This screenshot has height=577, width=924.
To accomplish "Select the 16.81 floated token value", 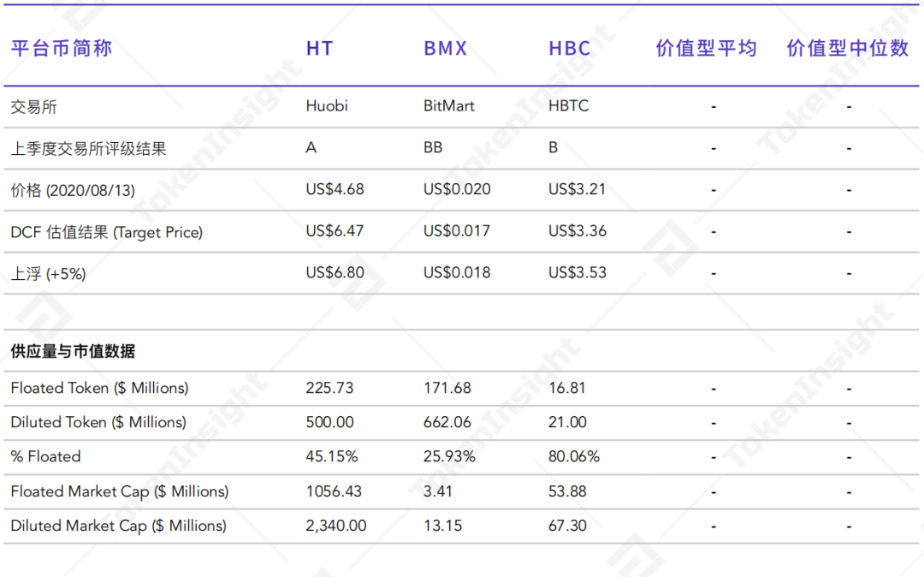I will pyautogui.click(x=567, y=388).
